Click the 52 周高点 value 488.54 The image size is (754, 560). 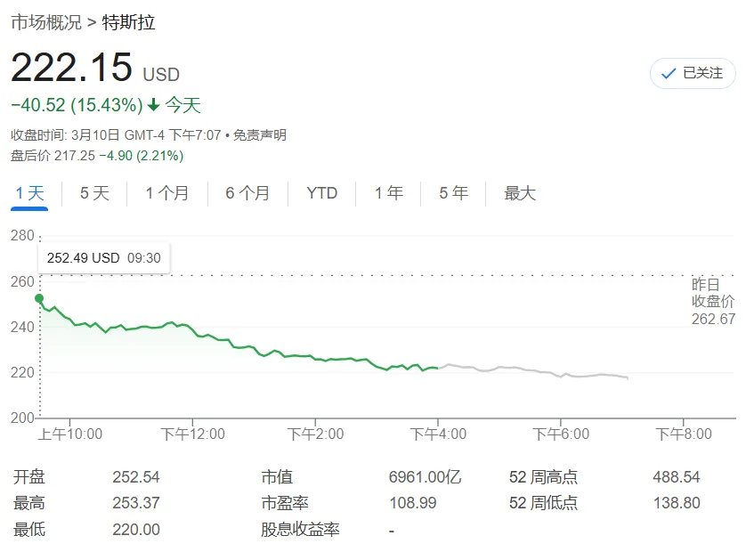pos(676,477)
